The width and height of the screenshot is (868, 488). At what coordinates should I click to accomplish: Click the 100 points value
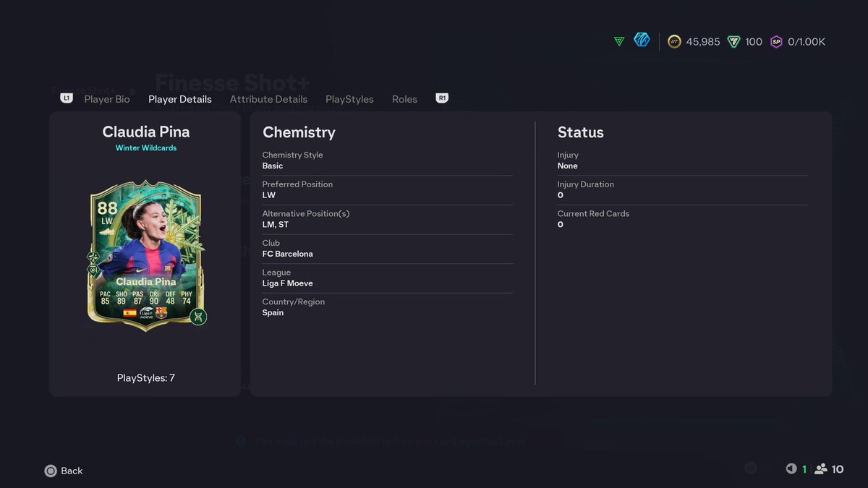[x=754, y=42]
